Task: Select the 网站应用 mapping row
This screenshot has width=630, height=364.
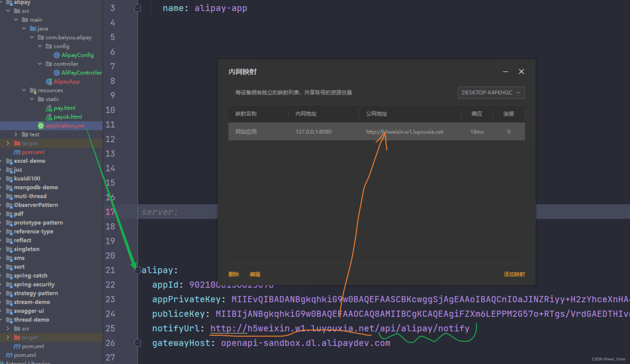Action: (376, 132)
